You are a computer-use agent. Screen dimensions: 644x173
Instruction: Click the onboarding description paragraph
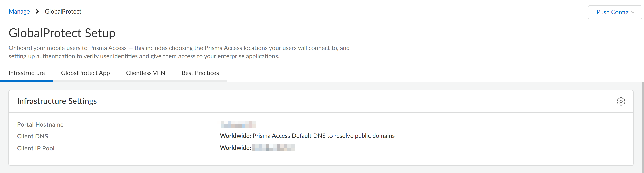click(x=179, y=52)
